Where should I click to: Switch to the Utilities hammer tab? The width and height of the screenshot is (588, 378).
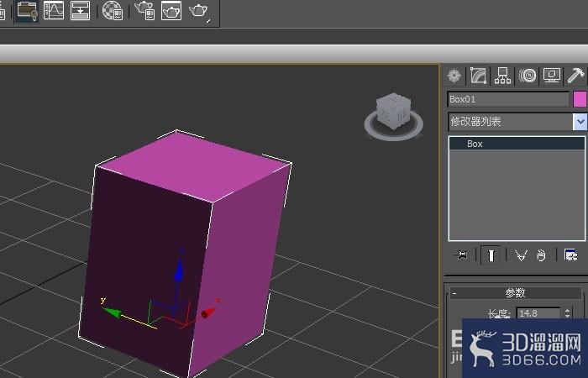coord(575,76)
